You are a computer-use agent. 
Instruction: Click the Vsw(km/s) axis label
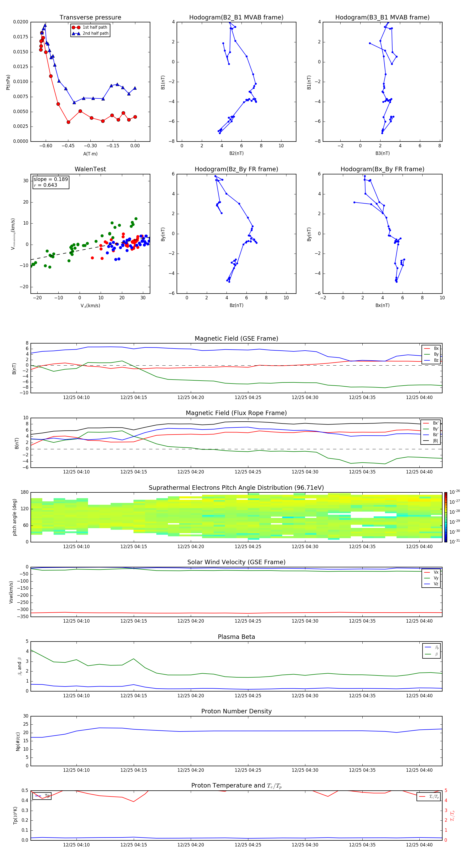[x=11, y=592]
